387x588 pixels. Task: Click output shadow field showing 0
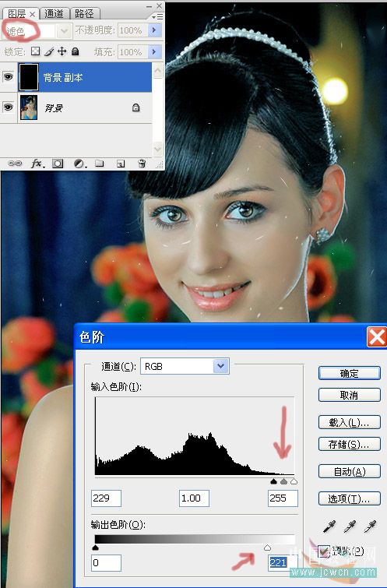tap(106, 563)
